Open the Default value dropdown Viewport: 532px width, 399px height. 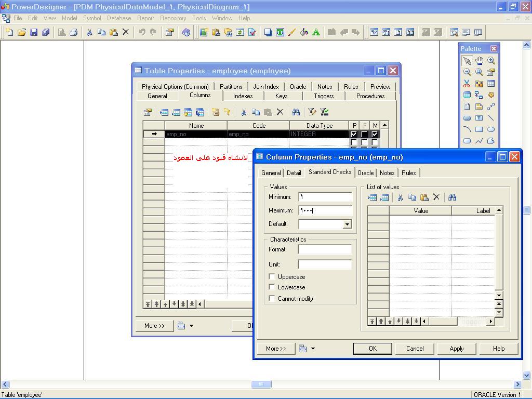(x=347, y=224)
